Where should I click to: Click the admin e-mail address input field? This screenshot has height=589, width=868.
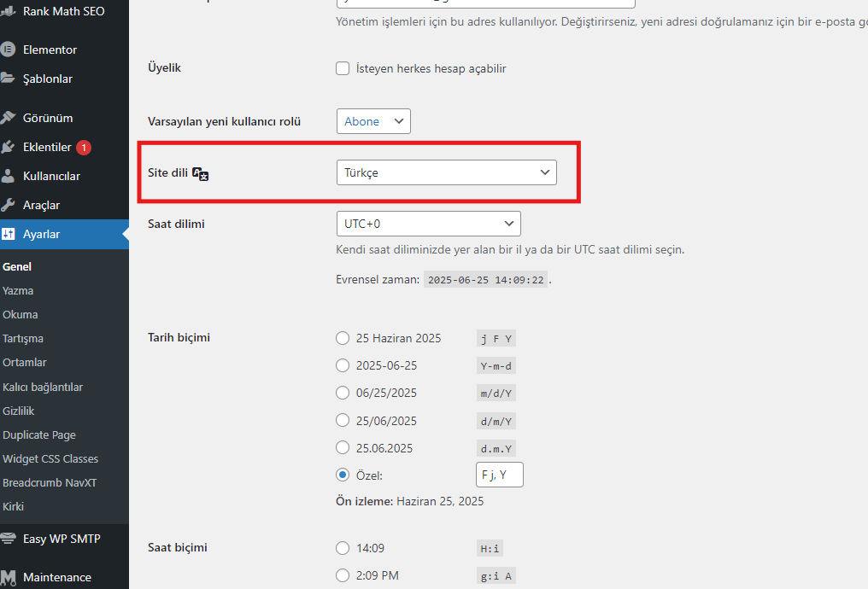click(x=485, y=3)
